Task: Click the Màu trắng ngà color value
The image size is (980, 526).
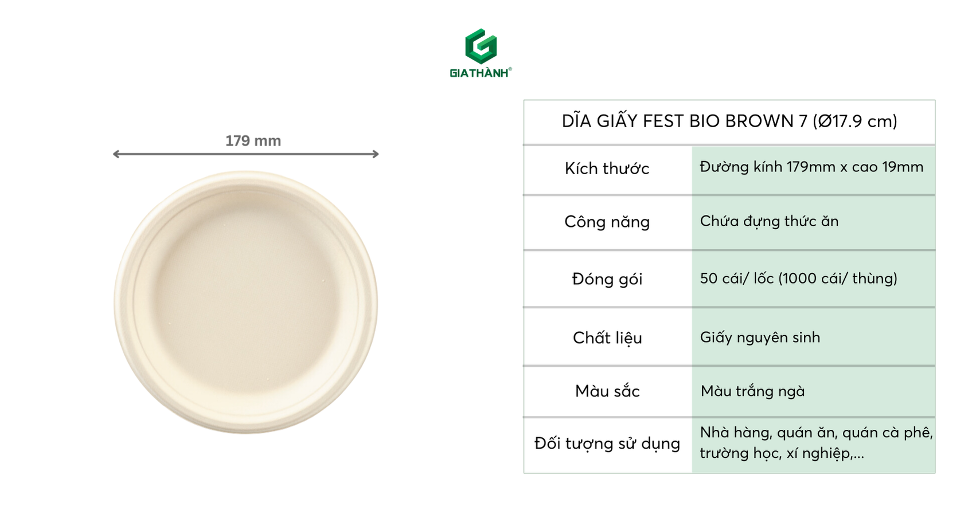Action: (752, 391)
